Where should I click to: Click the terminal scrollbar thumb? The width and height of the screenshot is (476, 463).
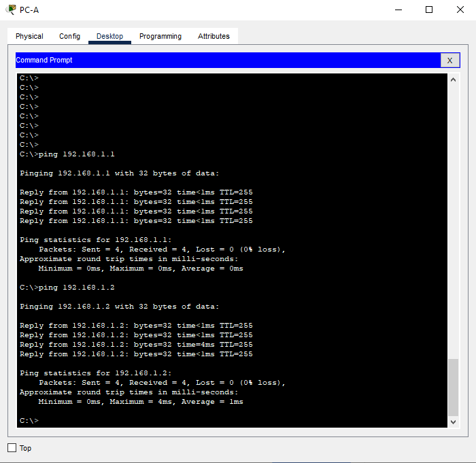coord(454,388)
